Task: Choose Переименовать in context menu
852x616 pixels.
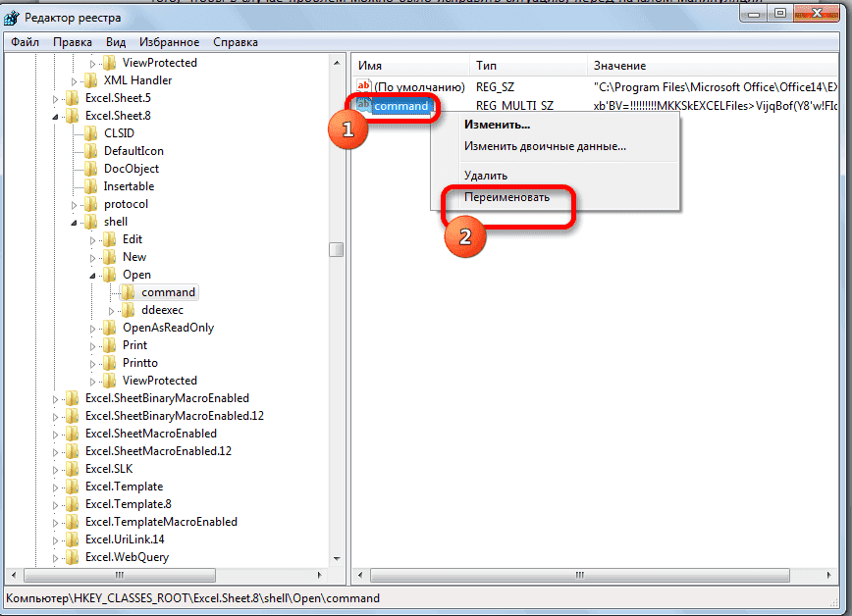Action: pyautogui.click(x=555, y=198)
